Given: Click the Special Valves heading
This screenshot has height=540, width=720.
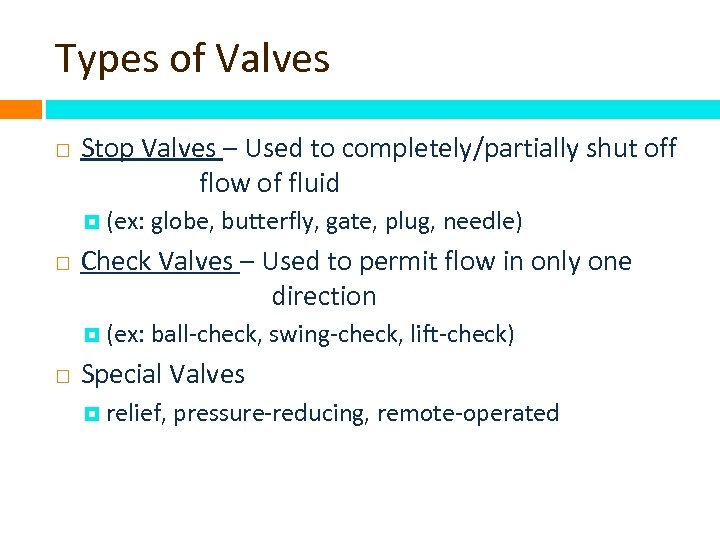Looking at the screenshot, I should [x=162, y=374].
